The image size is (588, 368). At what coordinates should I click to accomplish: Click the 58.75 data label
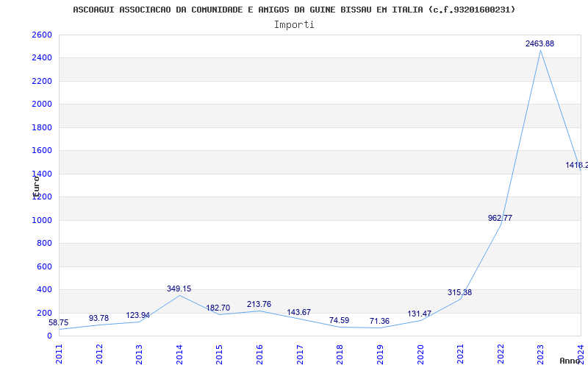tap(59, 323)
